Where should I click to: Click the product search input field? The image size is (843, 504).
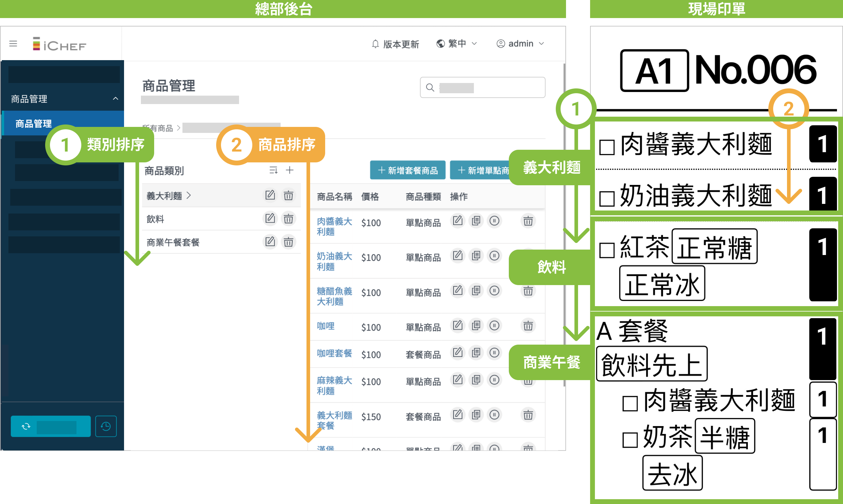(x=483, y=88)
